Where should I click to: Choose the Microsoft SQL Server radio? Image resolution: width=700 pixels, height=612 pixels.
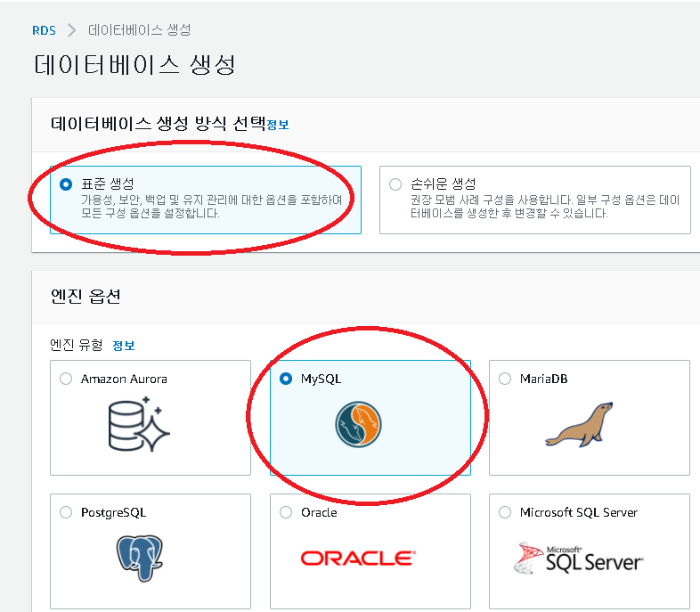(505, 512)
